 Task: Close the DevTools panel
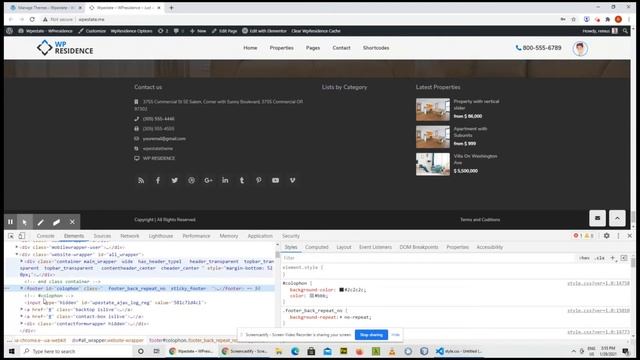click(x=629, y=236)
